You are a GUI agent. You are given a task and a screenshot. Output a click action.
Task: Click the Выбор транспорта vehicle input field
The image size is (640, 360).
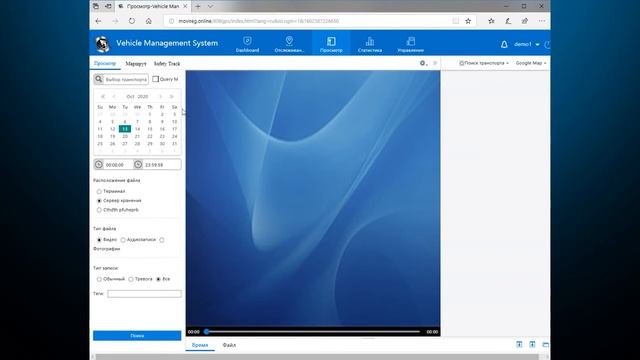pos(126,79)
